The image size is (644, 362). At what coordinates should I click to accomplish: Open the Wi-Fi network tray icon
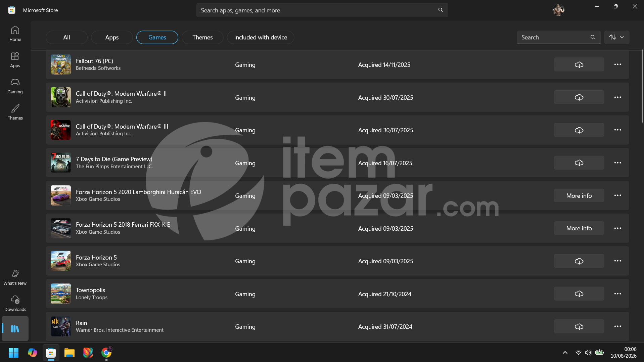click(x=578, y=353)
